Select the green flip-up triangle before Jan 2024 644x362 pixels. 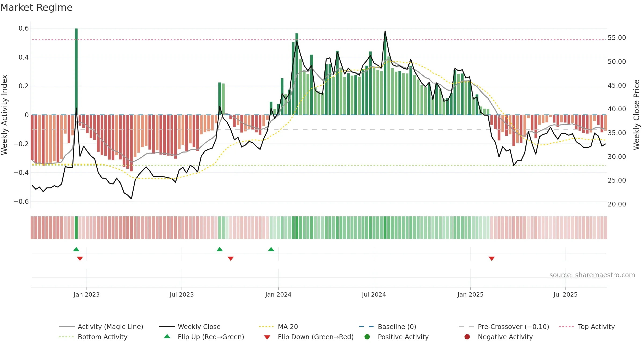[271, 249]
